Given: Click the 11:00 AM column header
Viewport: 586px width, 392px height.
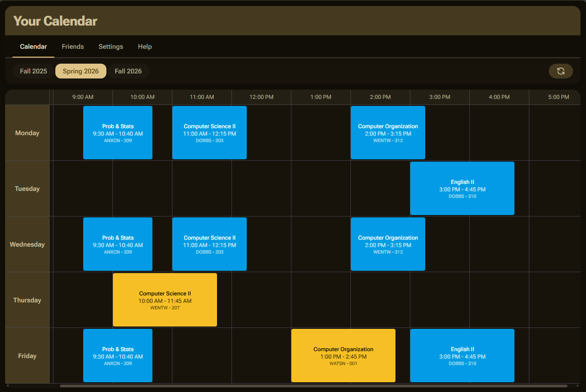Looking at the screenshot, I should pos(202,97).
